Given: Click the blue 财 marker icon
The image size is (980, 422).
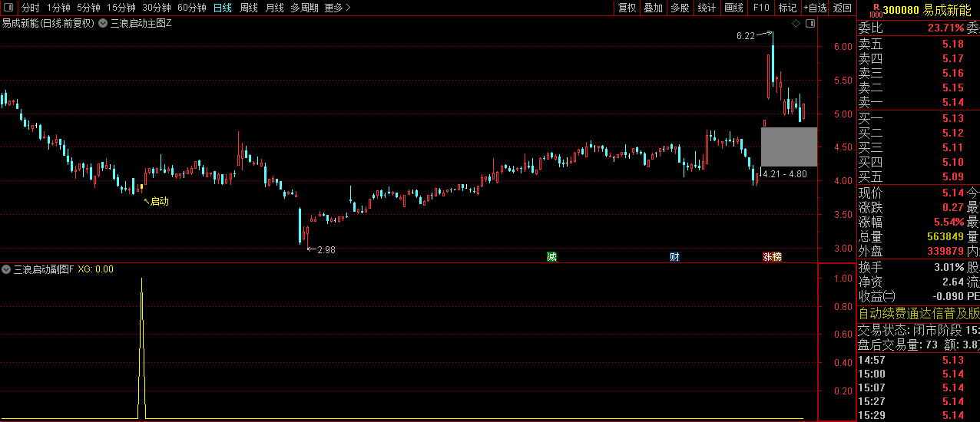Looking at the screenshot, I should 674,256.
